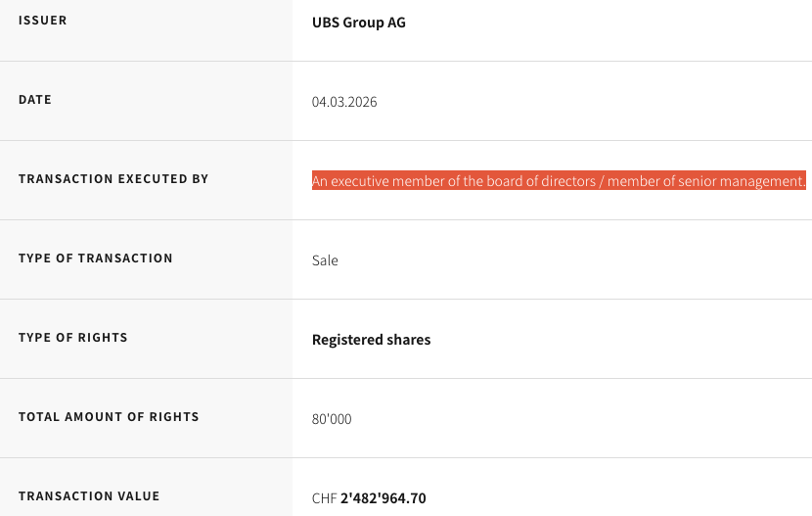Click the Sale transaction type value
Image resolution: width=812 pixels, height=516 pixels.
point(325,260)
